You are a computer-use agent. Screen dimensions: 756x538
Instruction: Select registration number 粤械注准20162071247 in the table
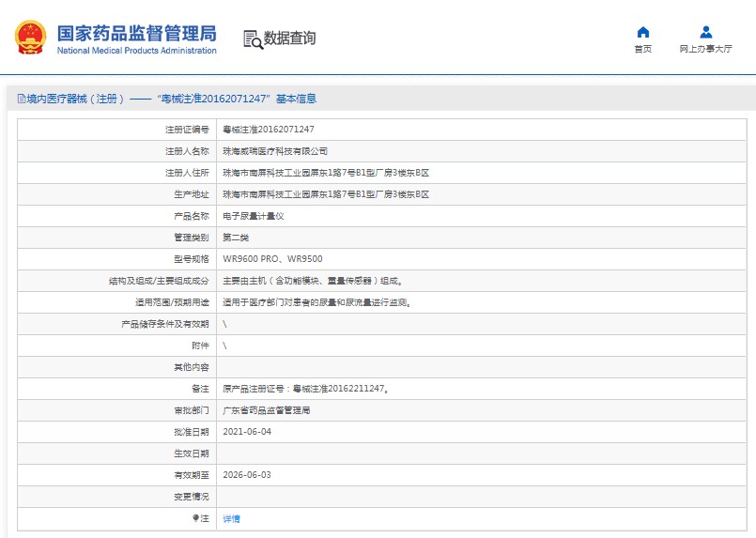pos(269,130)
